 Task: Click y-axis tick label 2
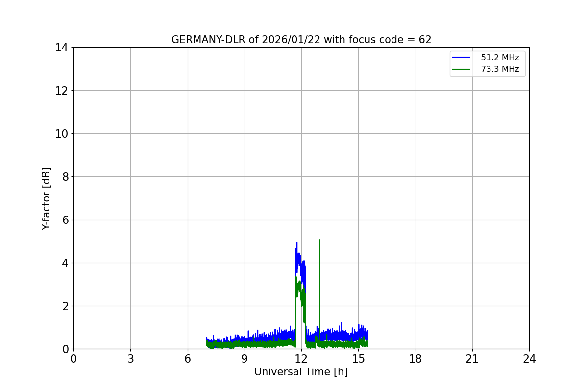click(65, 306)
